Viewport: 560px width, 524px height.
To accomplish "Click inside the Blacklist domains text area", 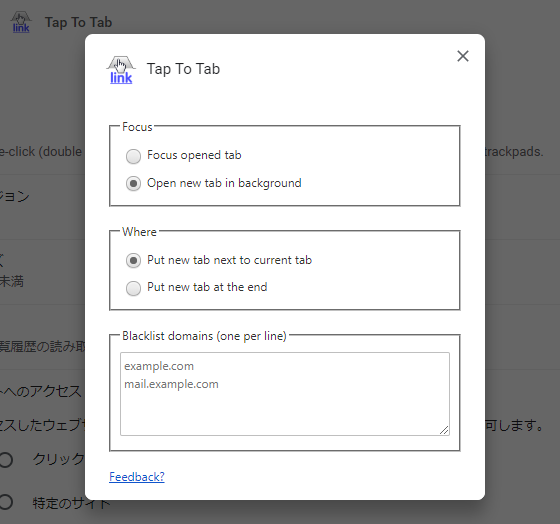I will (285, 394).
